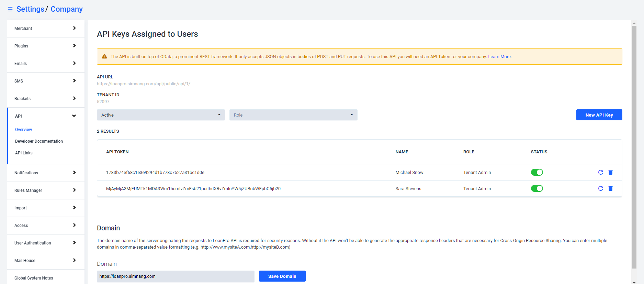Viewport: 644px width, 284px height.
Task: Disable Sara Stevens' API key status
Action: click(537, 188)
